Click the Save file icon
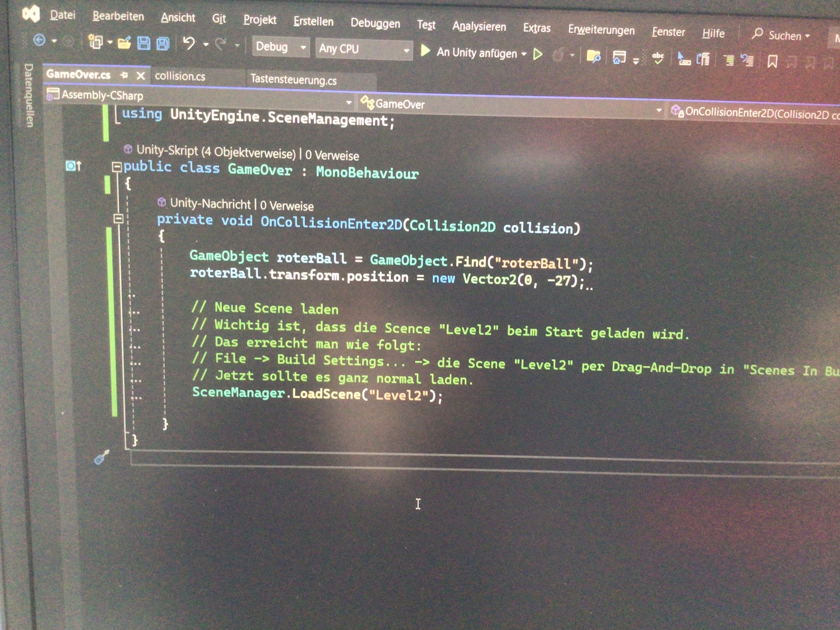This screenshot has width=840, height=630. pyautogui.click(x=144, y=44)
